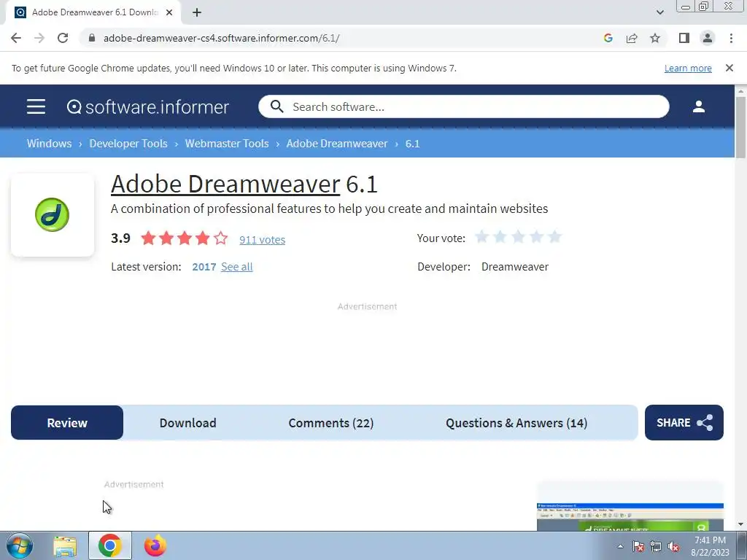Click the Action Center flag tray icon

coord(638,547)
